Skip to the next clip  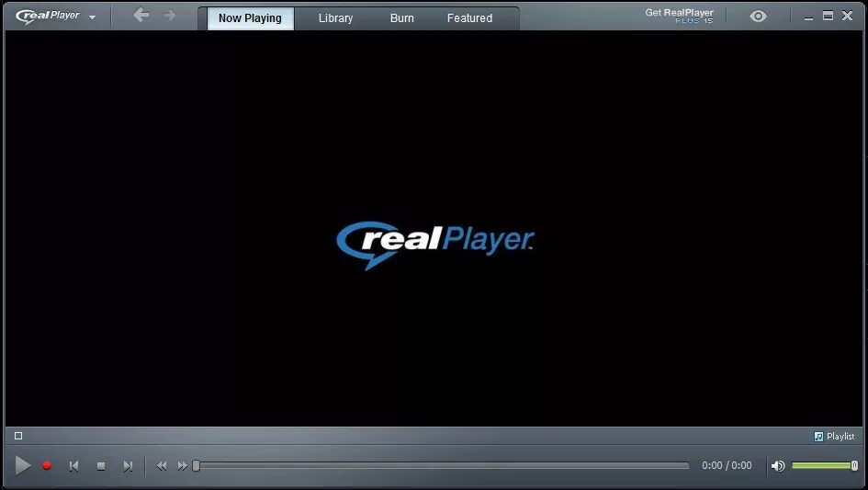(128, 466)
